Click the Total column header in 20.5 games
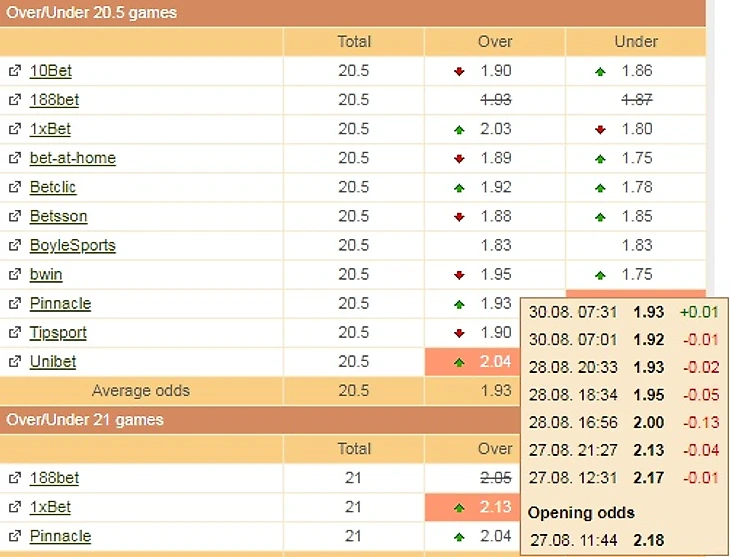The height and width of the screenshot is (557, 730). pyautogui.click(x=354, y=41)
